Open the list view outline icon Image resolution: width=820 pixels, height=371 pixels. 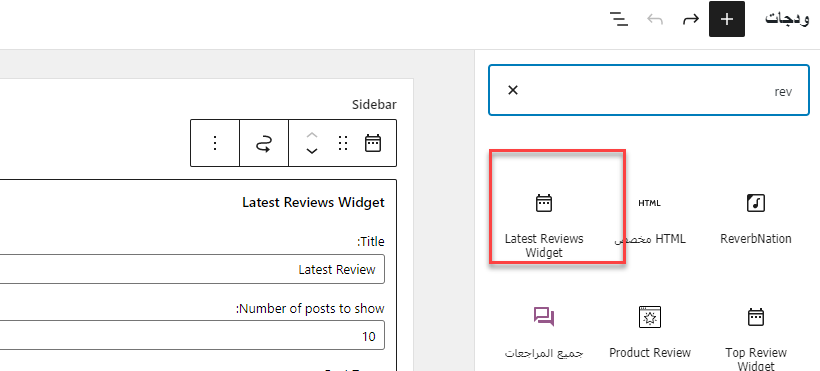(x=619, y=19)
